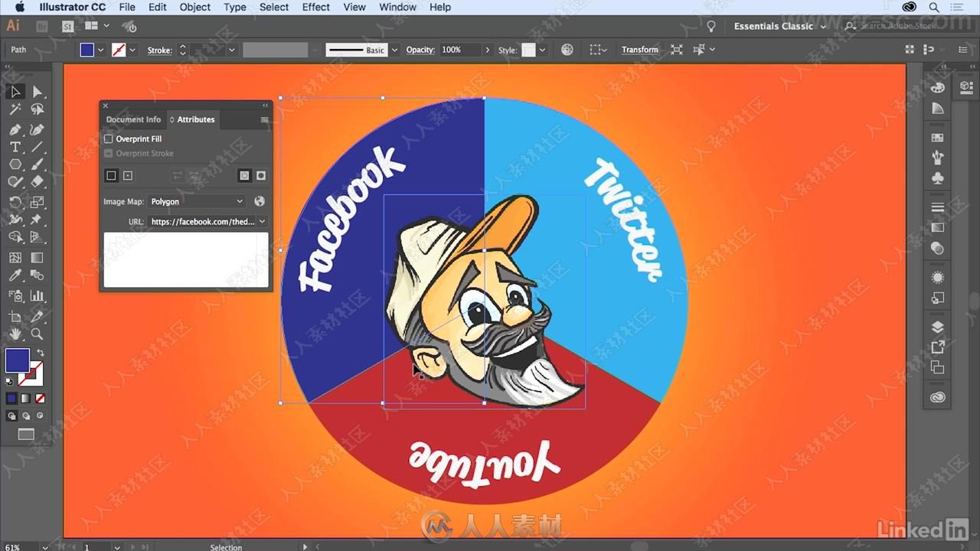Open the image map URL in browser

(260, 201)
